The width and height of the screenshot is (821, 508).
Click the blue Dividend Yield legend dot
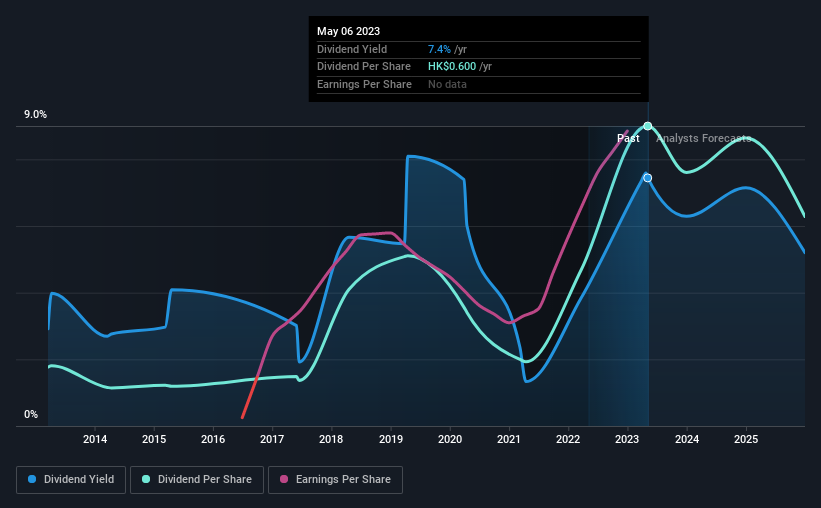click(32, 479)
